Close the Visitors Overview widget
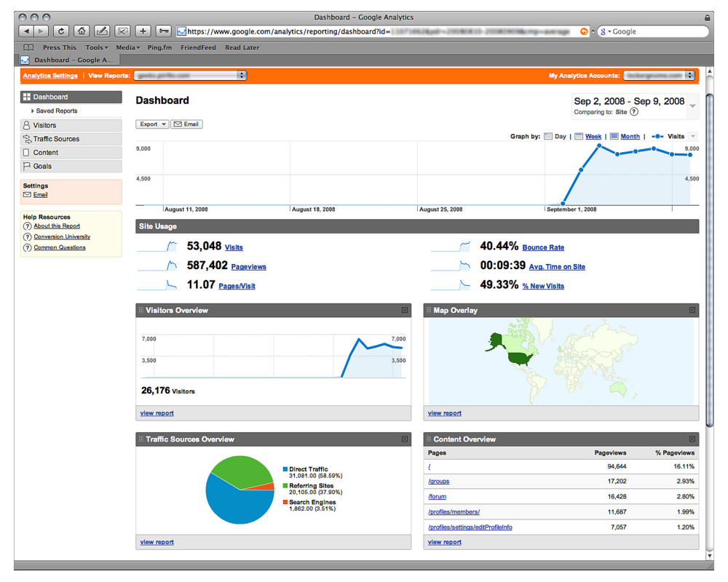The width and height of the screenshot is (728, 582). tap(405, 310)
